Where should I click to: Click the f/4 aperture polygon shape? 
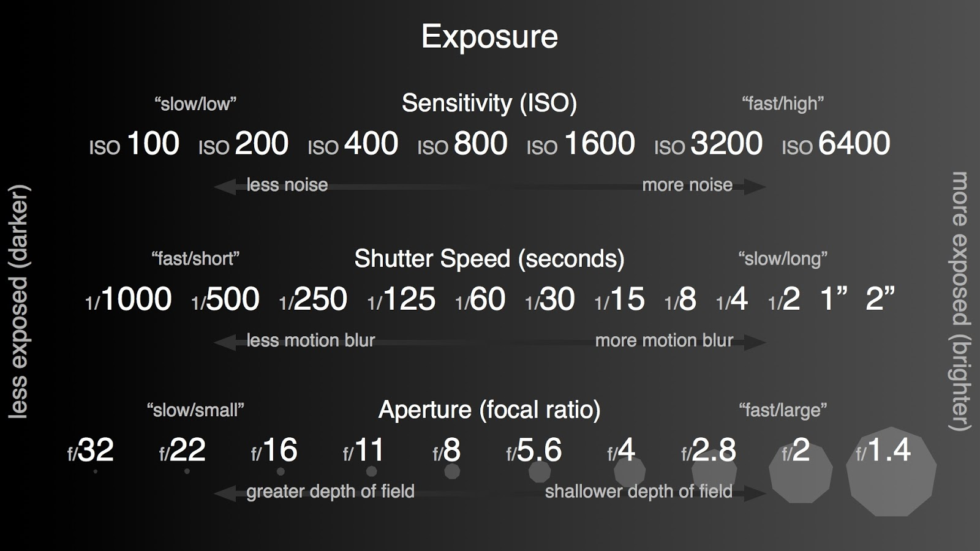point(630,473)
